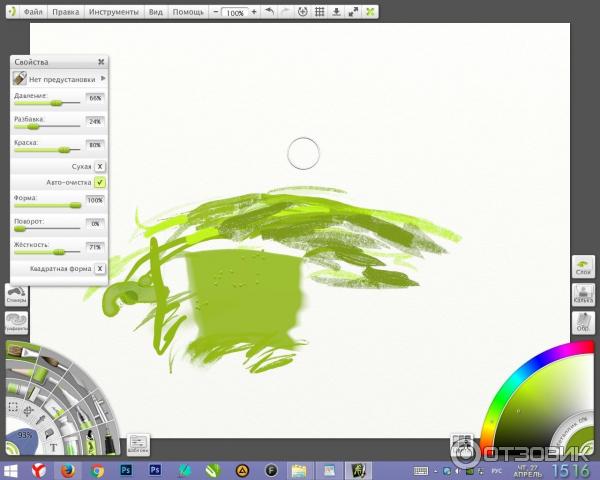Click the Вид menu button
Viewport: 600px width, 480px height.
(156, 13)
